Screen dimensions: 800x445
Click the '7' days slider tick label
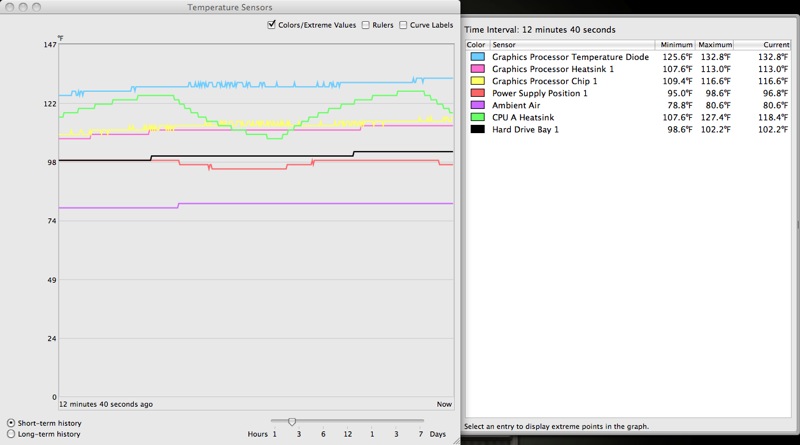pyautogui.click(x=421, y=434)
